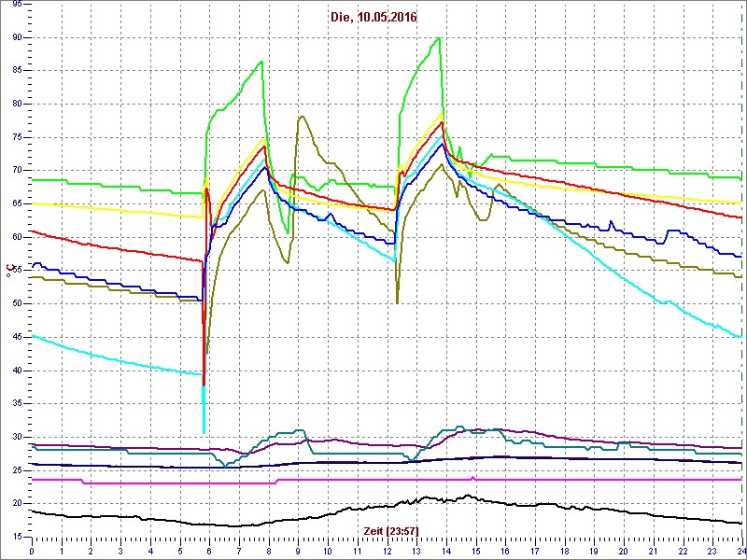Select the 40 tick on the temperature axis
Image resolution: width=747 pixels, height=560 pixels.
coord(16,371)
